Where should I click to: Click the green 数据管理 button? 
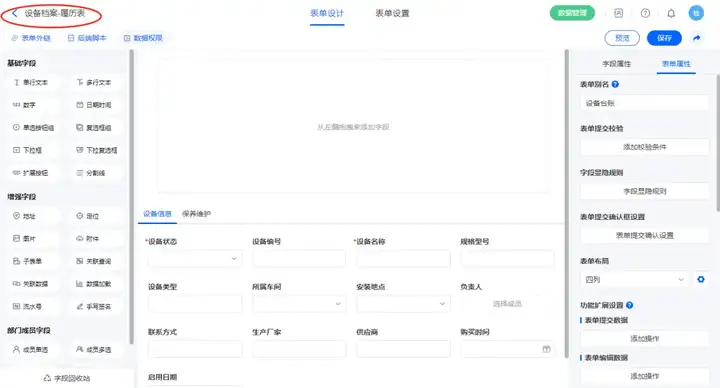coord(572,13)
